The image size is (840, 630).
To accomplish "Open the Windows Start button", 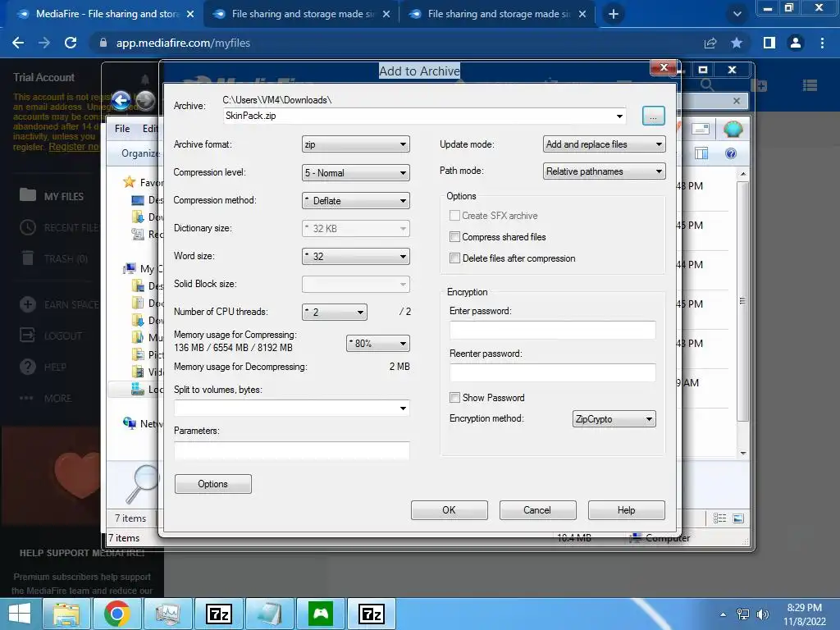I will coord(20,614).
